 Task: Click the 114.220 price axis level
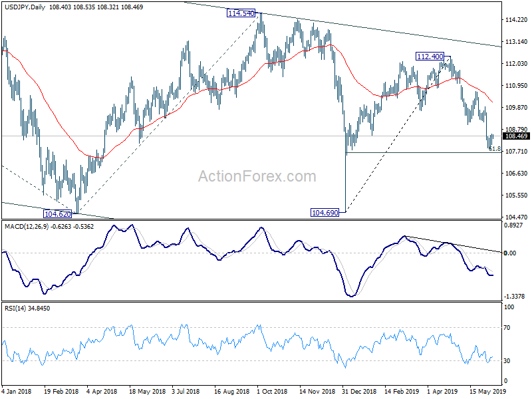tap(517, 20)
